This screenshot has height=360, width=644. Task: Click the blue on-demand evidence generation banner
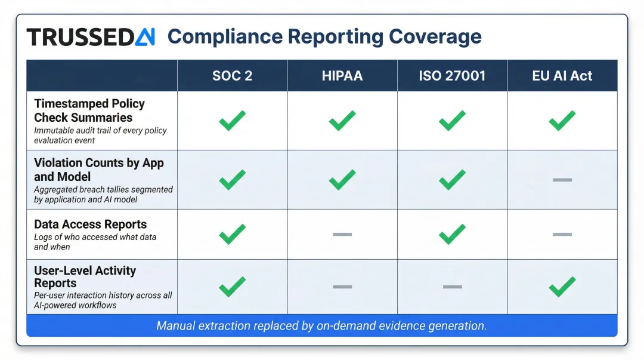(x=322, y=325)
